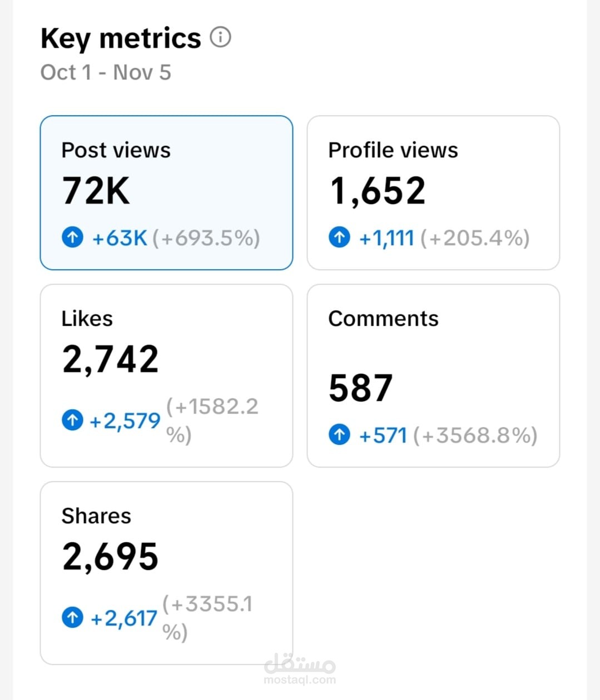600x700 pixels.
Task: Click the up-arrow icon in the Likes card
Action: (72, 420)
